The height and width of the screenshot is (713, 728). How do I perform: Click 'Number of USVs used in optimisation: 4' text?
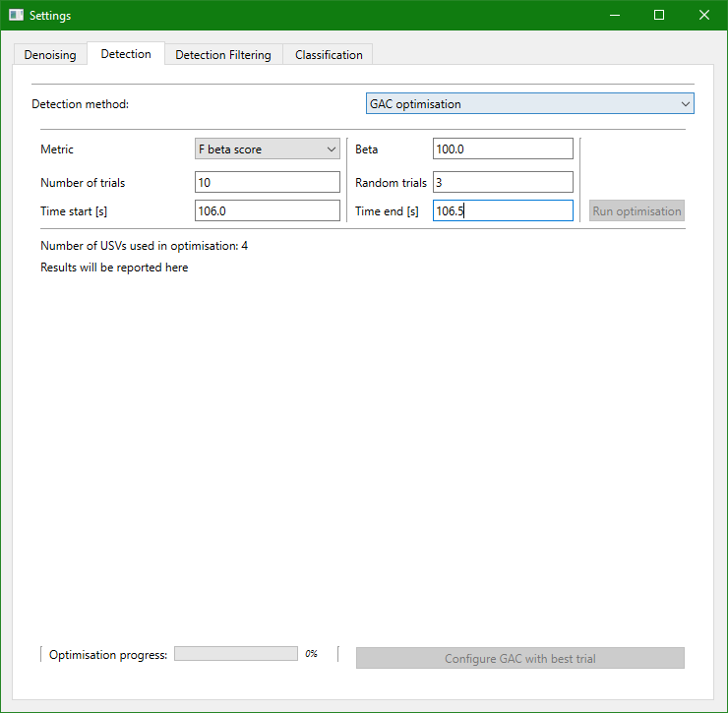pos(144,246)
